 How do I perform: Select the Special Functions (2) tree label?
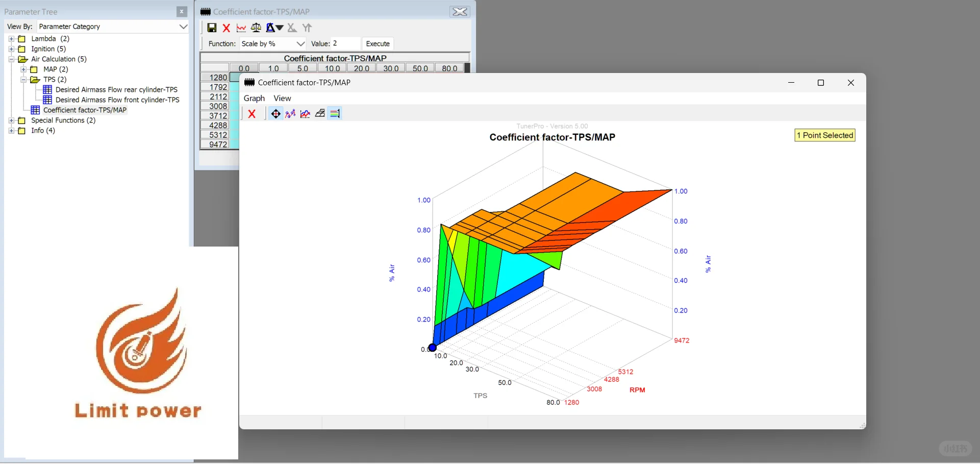click(x=63, y=120)
